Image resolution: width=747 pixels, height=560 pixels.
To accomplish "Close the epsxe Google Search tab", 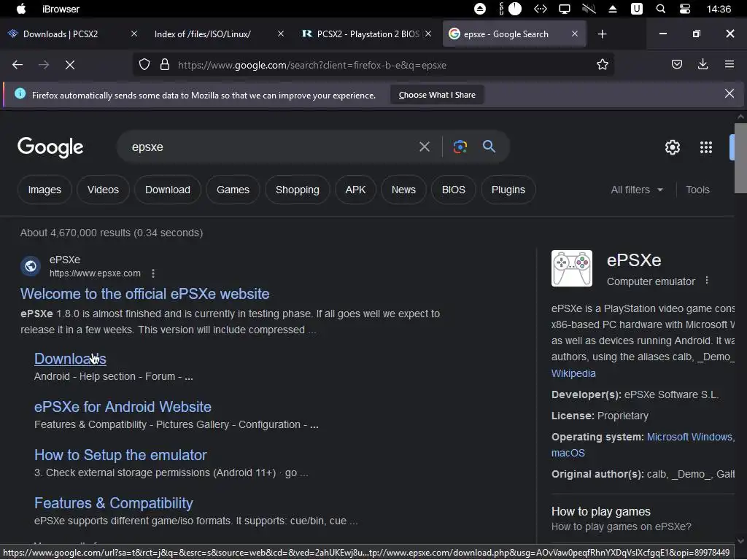I will (x=575, y=34).
